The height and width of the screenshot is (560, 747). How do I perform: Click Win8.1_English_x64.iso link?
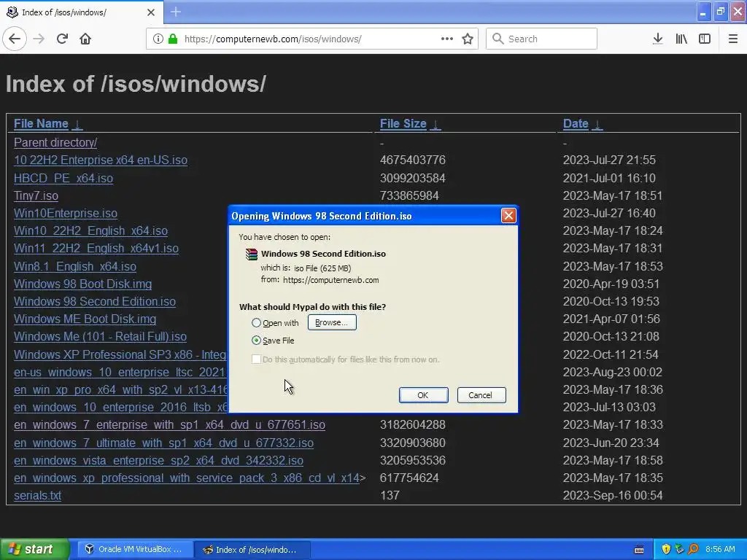point(75,266)
